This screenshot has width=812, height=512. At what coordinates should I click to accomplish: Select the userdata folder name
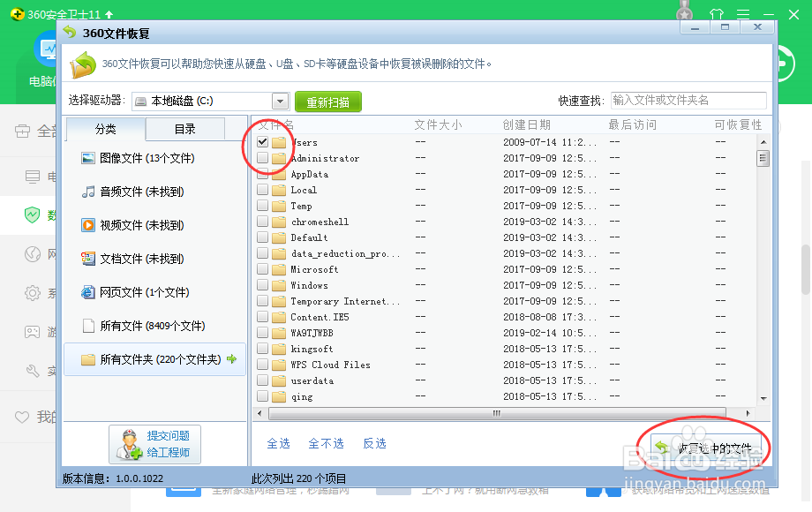pyautogui.click(x=312, y=380)
